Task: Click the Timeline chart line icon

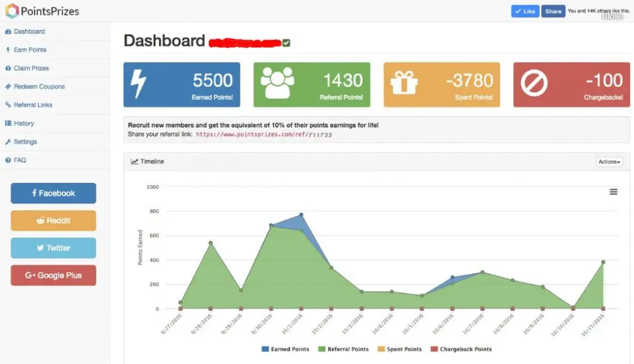Action: click(135, 161)
